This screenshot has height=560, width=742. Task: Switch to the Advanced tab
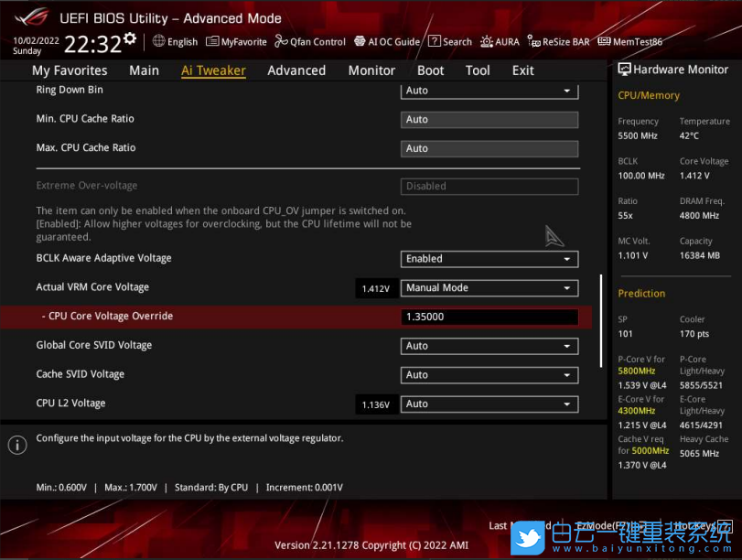pyautogui.click(x=296, y=70)
